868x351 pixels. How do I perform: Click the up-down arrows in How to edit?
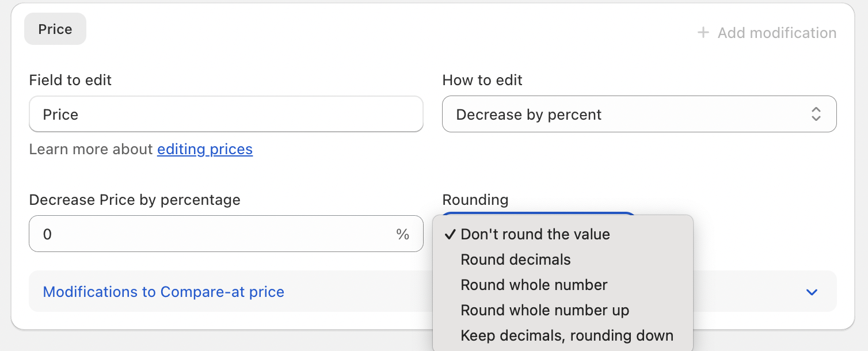pos(816,114)
